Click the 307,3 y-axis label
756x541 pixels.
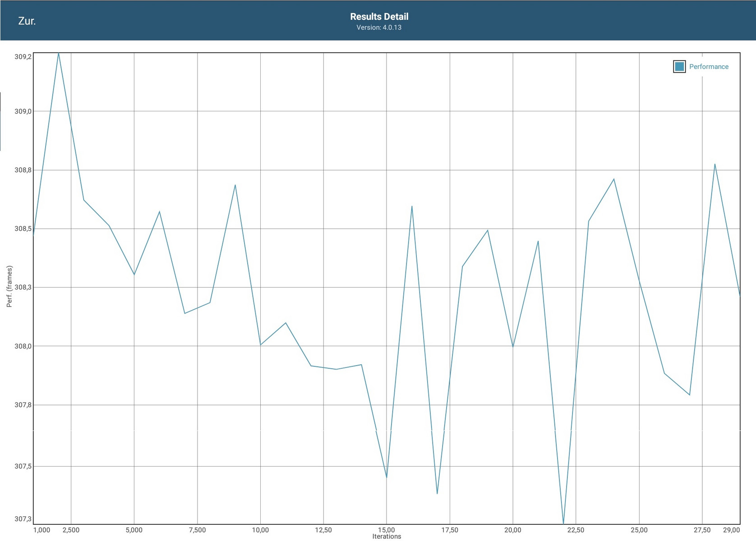click(23, 519)
